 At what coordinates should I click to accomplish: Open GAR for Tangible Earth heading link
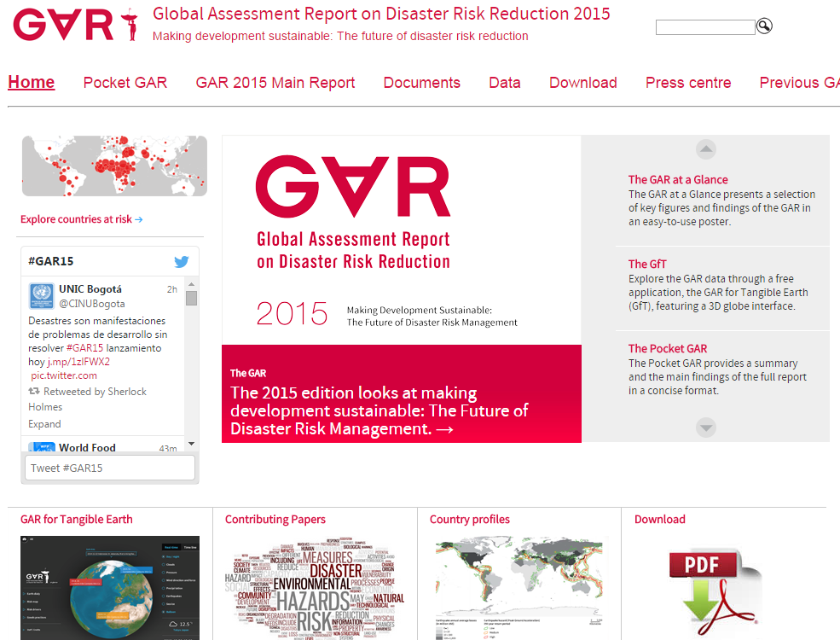tap(76, 520)
